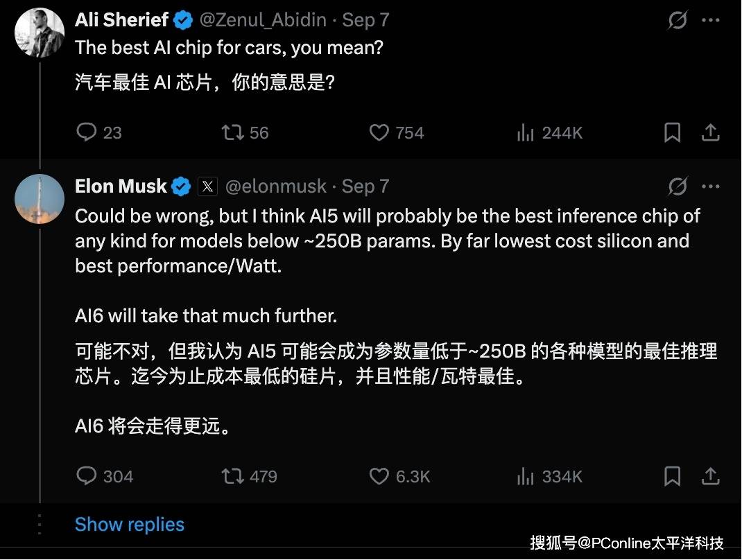Image resolution: width=742 pixels, height=560 pixels.
Task: Bookmark Ali Sherief's tweet
Action: click(x=672, y=132)
